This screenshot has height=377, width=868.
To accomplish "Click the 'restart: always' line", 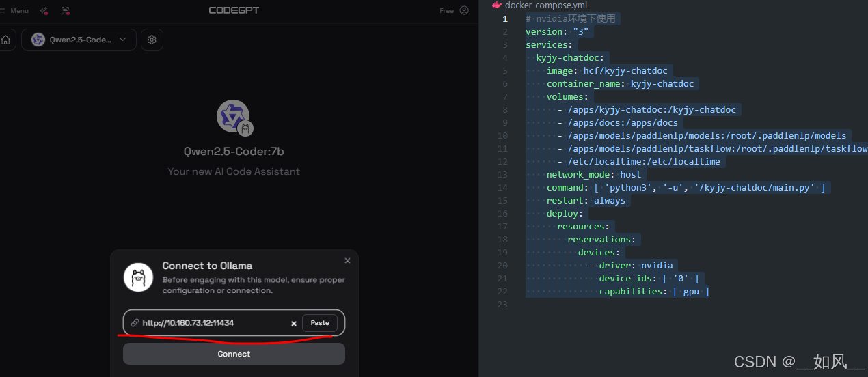I will (586, 200).
